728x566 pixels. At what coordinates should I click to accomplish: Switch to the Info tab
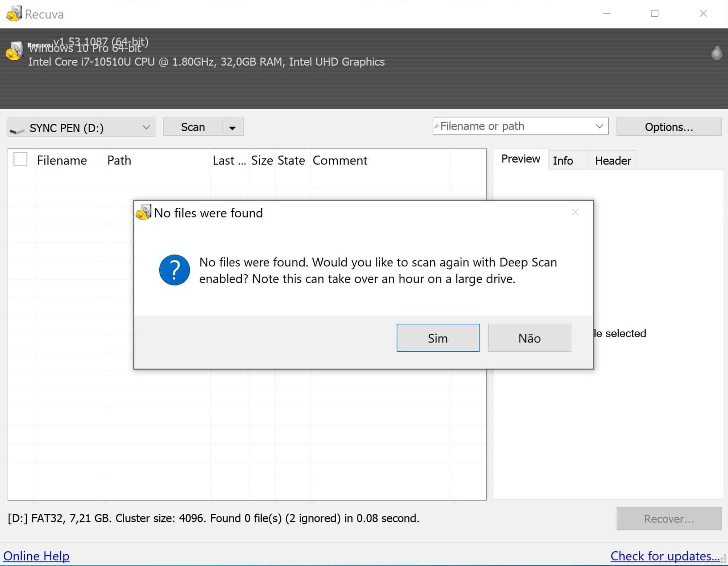(568, 161)
